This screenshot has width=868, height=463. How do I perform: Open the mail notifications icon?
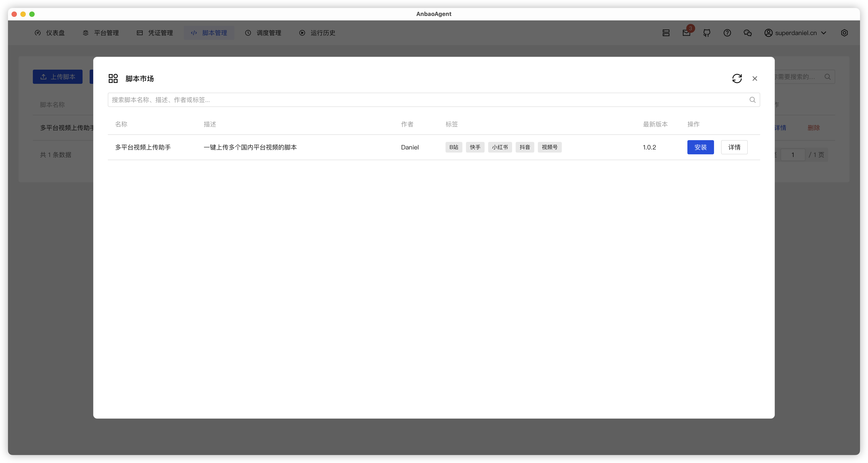tap(686, 33)
